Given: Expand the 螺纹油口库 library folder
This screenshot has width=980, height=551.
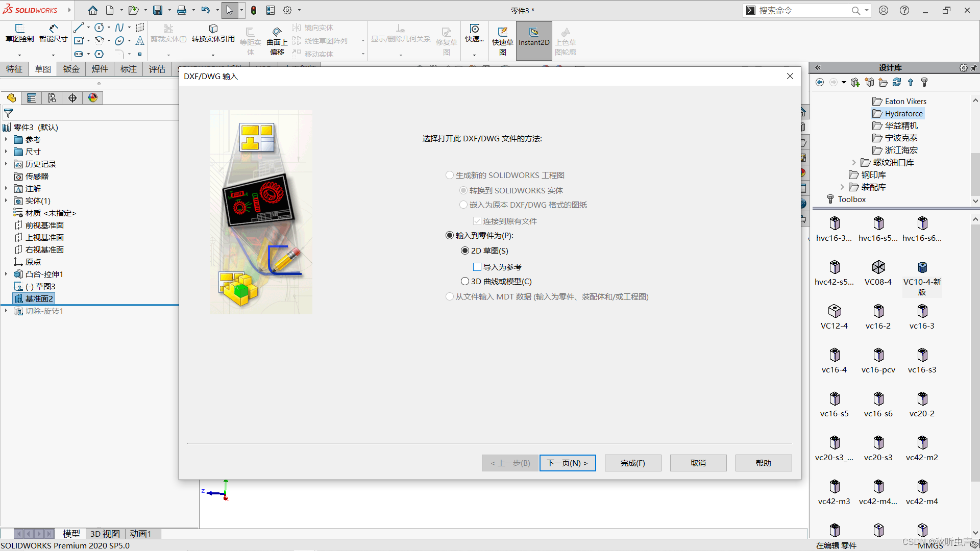Looking at the screenshot, I should coord(854,162).
